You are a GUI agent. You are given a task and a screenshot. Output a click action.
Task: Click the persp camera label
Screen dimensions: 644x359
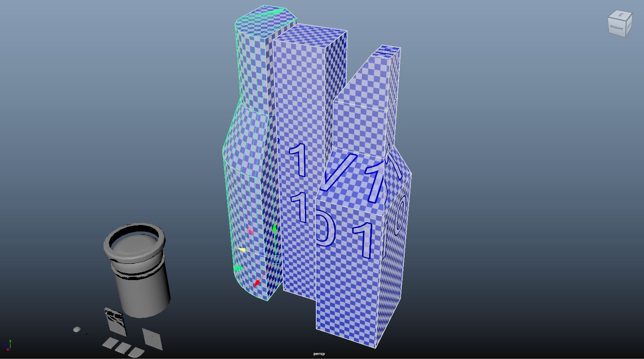click(319, 354)
